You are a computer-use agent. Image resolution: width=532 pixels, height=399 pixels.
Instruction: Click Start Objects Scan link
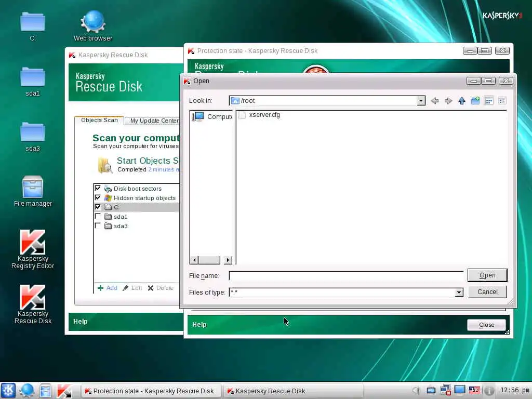point(148,161)
